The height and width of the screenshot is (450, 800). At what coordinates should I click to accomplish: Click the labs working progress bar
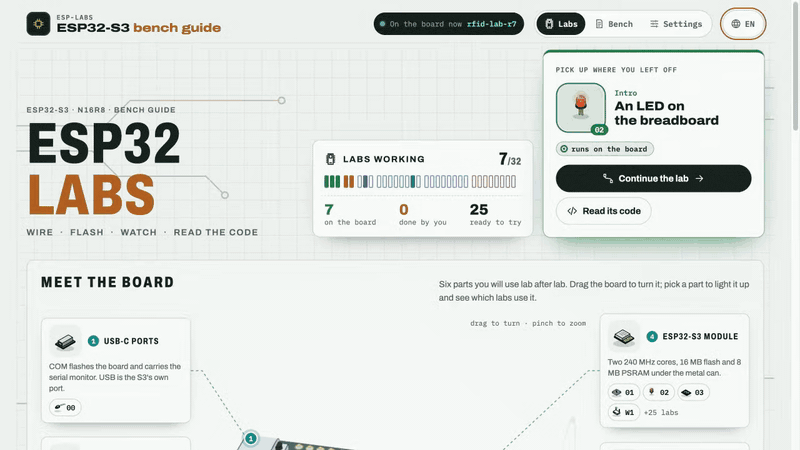pos(420,182)
